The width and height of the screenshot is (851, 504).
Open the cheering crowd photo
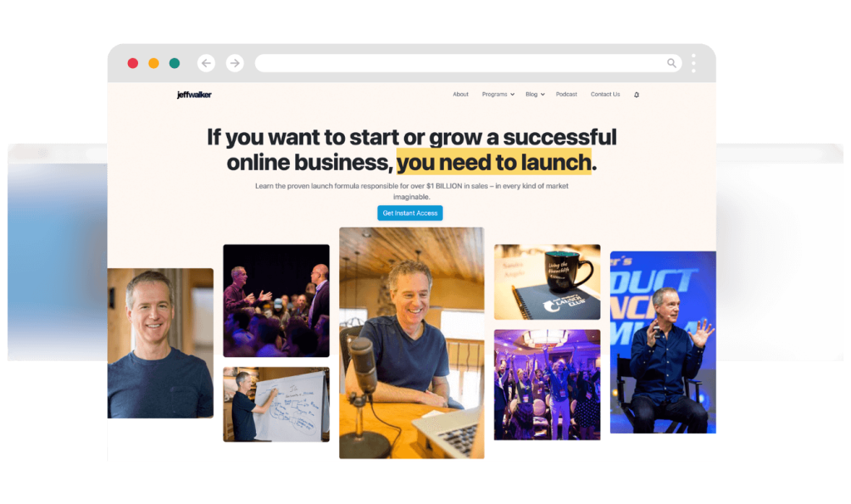point(547,384)
